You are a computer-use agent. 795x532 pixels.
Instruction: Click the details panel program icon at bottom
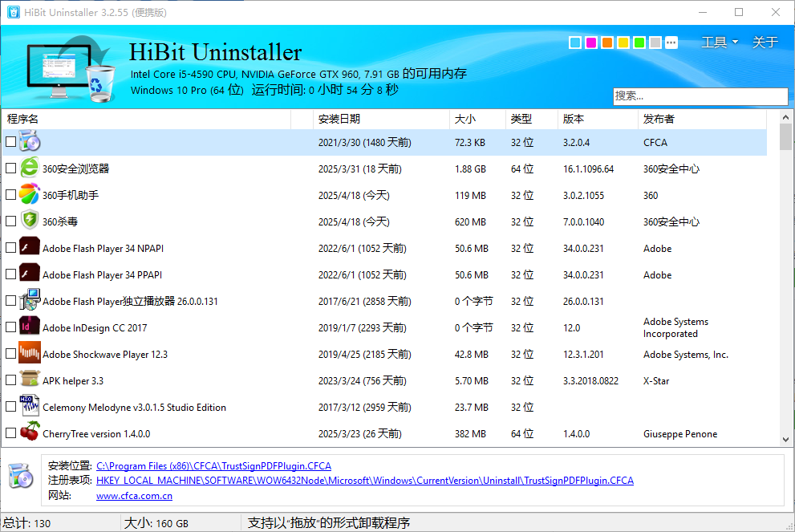(21, 475)
